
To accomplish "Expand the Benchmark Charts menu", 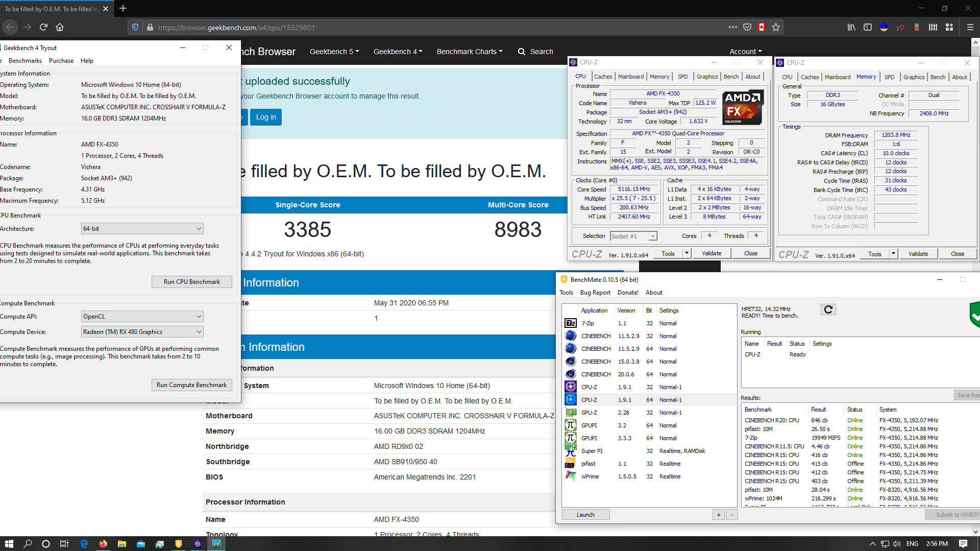I will coord(470,52).
